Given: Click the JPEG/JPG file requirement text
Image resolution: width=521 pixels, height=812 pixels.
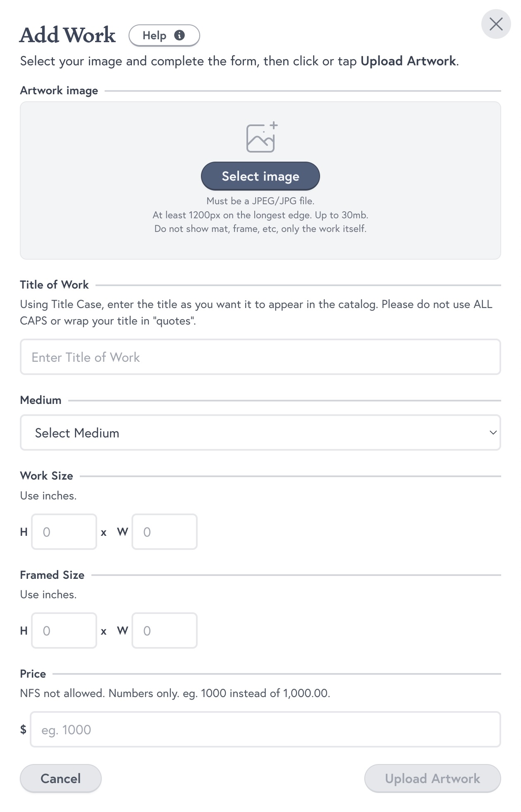Looking at the screenshot, I should point(260,201).
